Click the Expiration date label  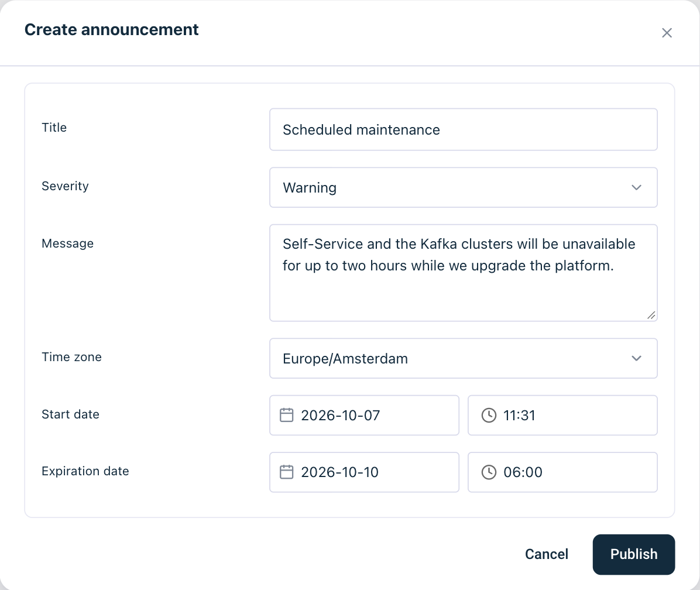pos(85,471)
